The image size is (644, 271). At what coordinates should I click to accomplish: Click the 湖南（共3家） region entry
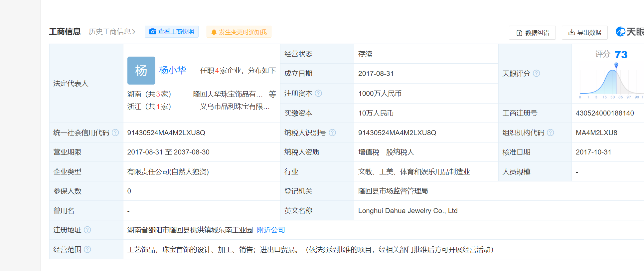[x=149, y=94]
